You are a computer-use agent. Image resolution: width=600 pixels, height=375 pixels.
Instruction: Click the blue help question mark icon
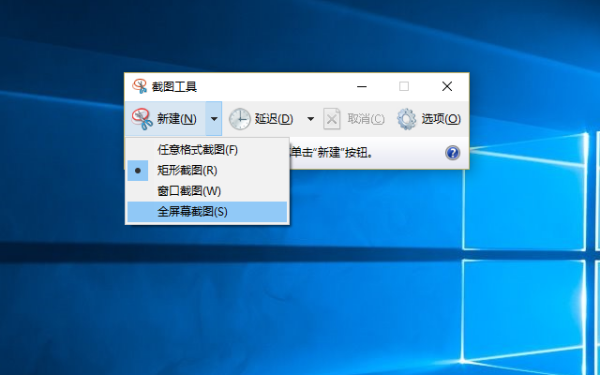(x=452, y=153)
